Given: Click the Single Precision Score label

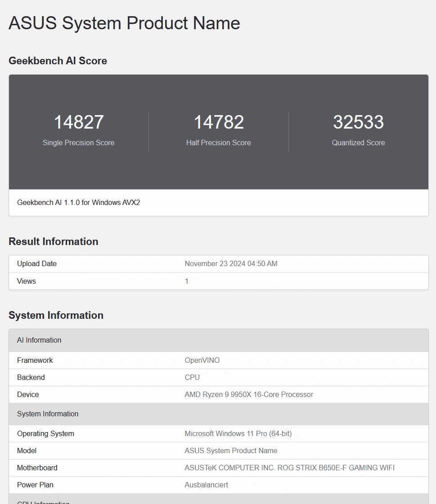Looking at the screenshot, I should click(x=78, y=143).
